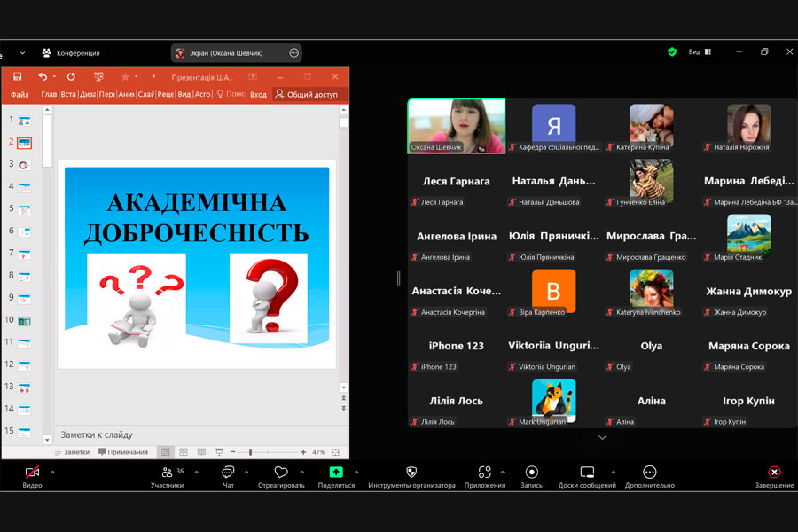Open the Участники participants panel
This screenshot has height=532, width=798.
tap(167, 476)
